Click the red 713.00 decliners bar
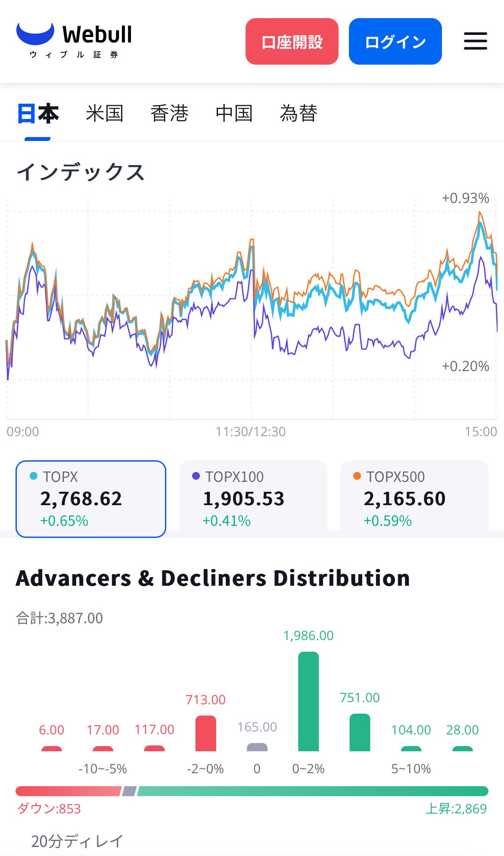 click(x=205, y=733)
